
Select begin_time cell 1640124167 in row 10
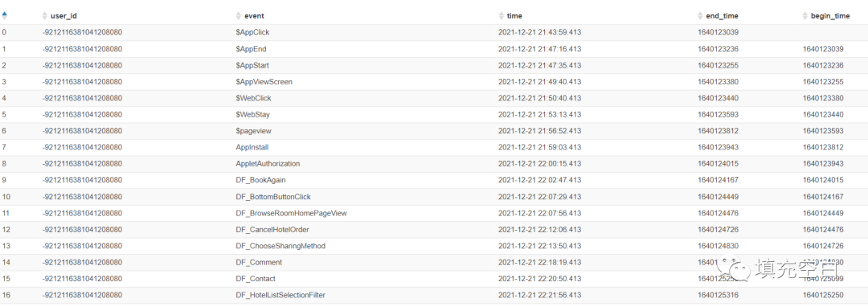coord(823,196)
